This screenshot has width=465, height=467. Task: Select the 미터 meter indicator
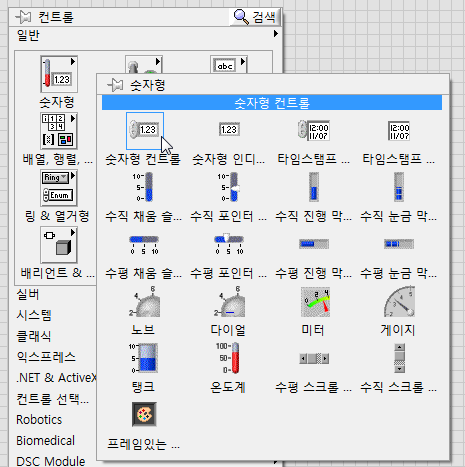tap(315, 302)
